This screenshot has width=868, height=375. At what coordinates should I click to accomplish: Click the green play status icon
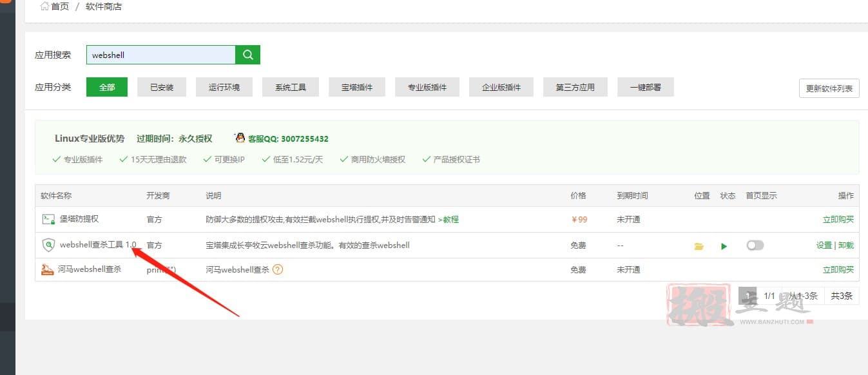coord(724,246)
